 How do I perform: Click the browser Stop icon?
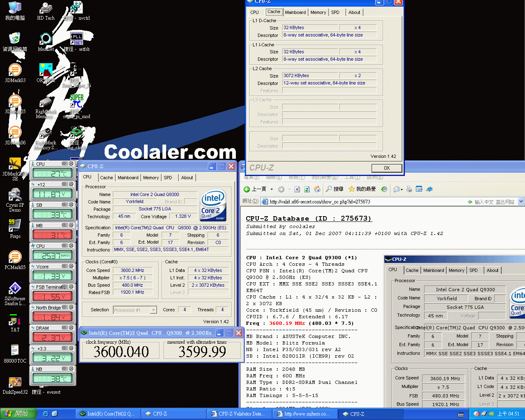(x=297, y=189)
